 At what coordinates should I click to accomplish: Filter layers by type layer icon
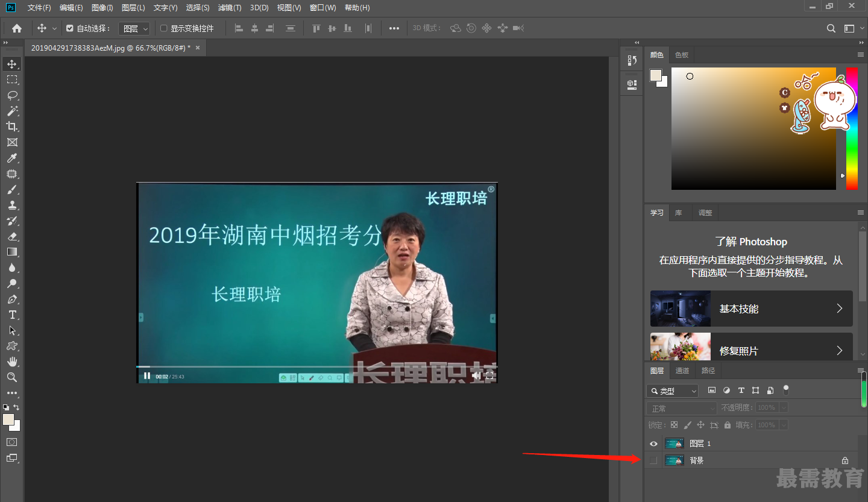click(x=741, y=391)
